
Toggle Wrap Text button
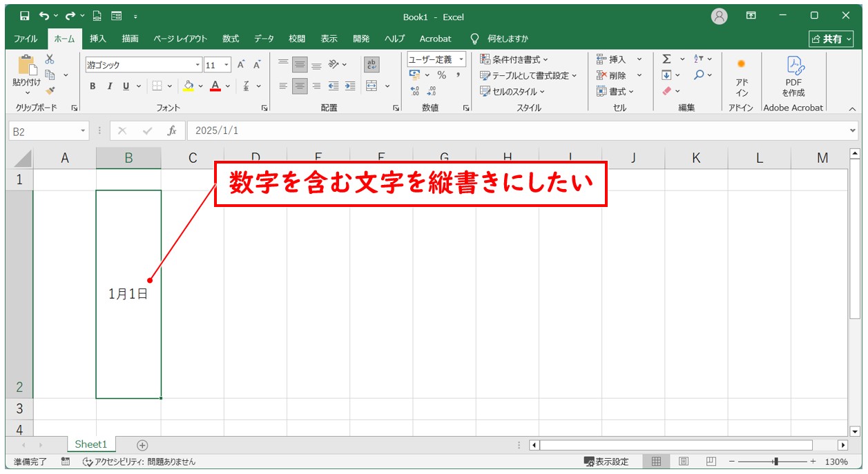372,64
